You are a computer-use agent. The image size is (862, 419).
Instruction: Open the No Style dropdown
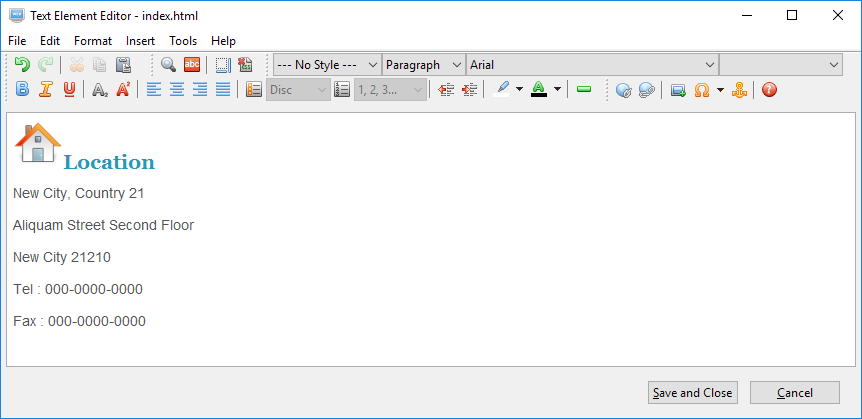[327, 65]
